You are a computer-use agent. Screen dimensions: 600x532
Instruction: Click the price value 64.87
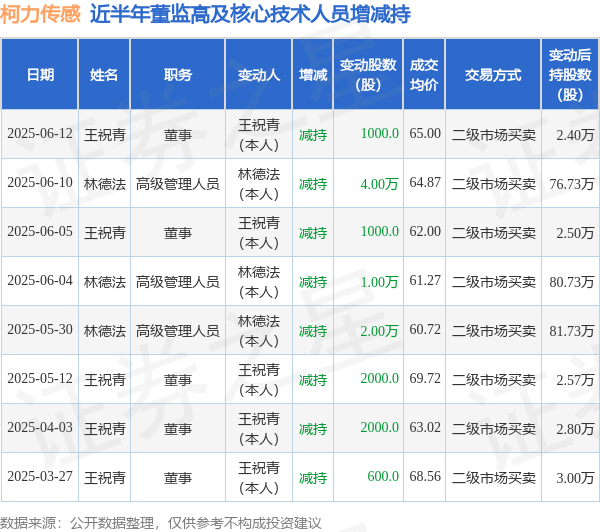425,183
